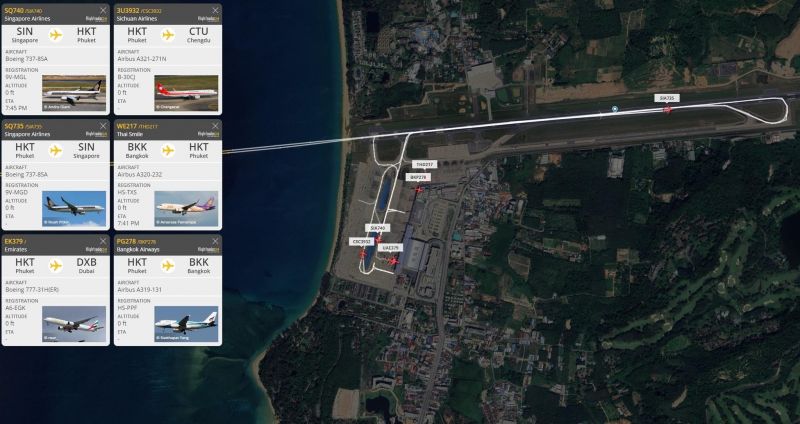Click the yellow plane icon between SIN and HKT

click(56, 35)
